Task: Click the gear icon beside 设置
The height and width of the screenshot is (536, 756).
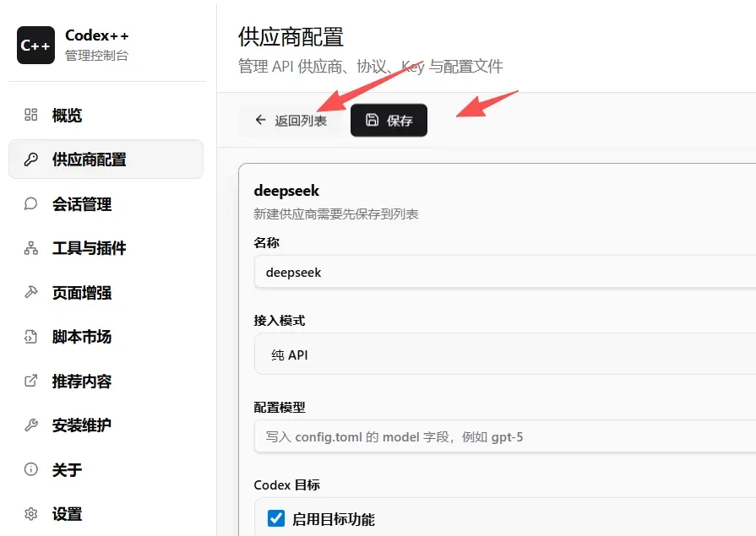Action: [31, 514]
